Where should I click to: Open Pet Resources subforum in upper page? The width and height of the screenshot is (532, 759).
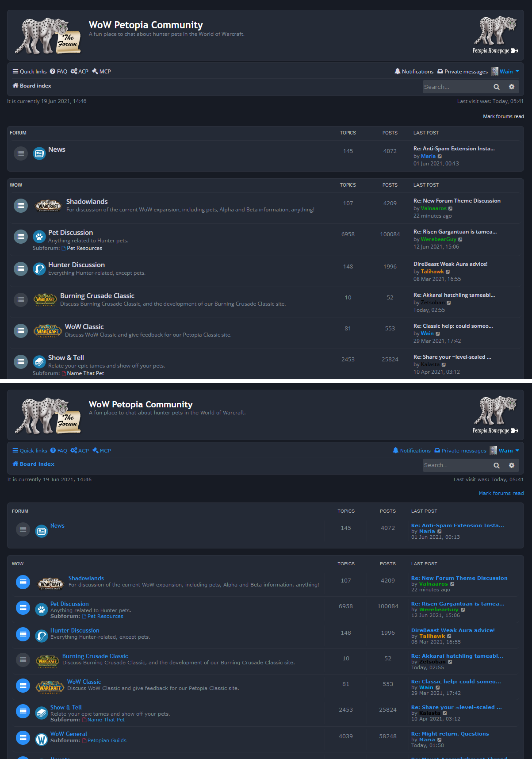pyautogui.click(x=84, y=249)
